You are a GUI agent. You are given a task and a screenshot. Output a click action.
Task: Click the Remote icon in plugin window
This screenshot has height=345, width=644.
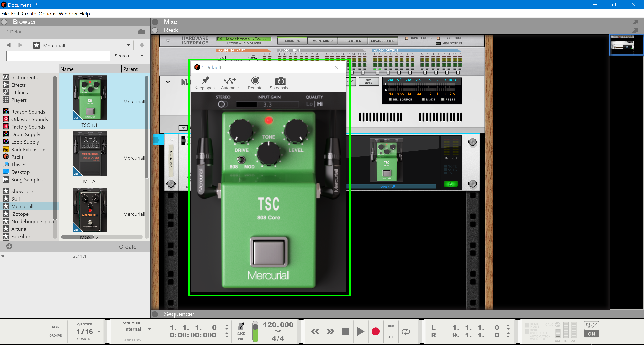[255, 81]
